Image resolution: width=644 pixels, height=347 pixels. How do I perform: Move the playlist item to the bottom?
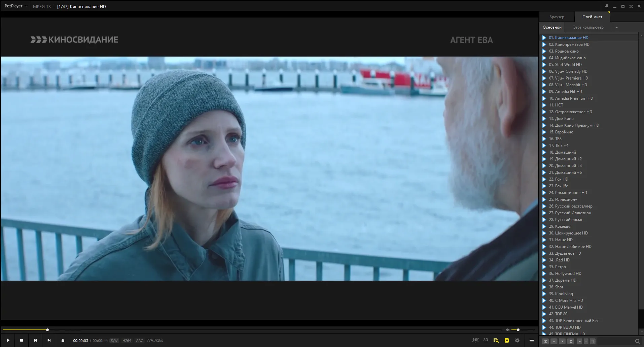tap(571, 341)
